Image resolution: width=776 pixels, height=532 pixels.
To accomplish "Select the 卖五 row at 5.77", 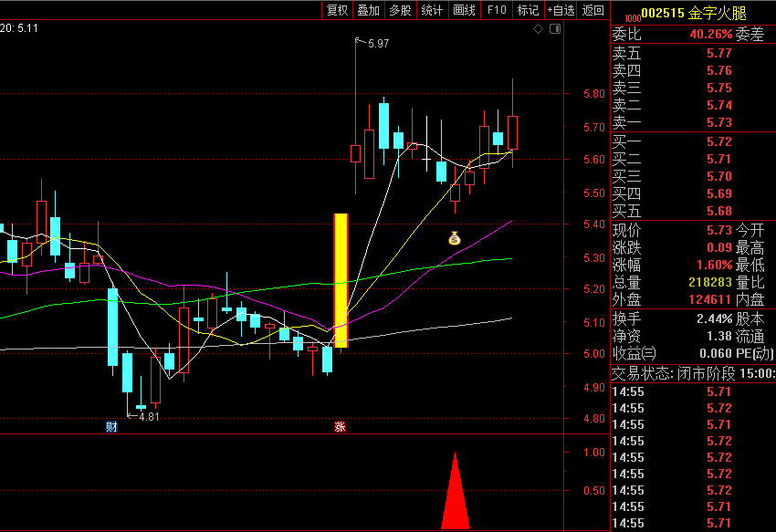I will [x=693, y=53].
